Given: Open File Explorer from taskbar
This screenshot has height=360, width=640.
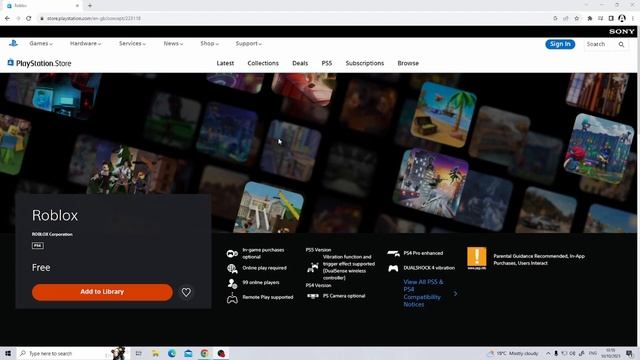Looking at the screenshot, I should 156,353.
